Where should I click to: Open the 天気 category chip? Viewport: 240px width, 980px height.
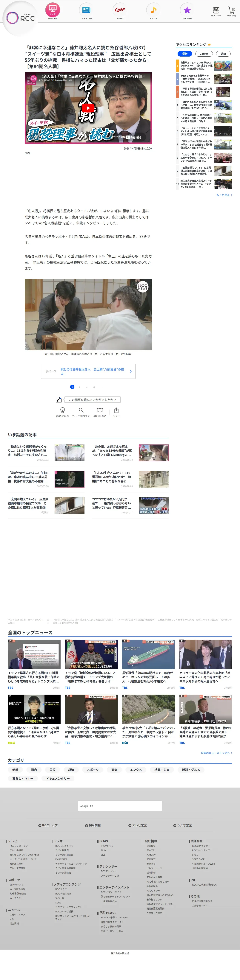[x=114, y=770]
